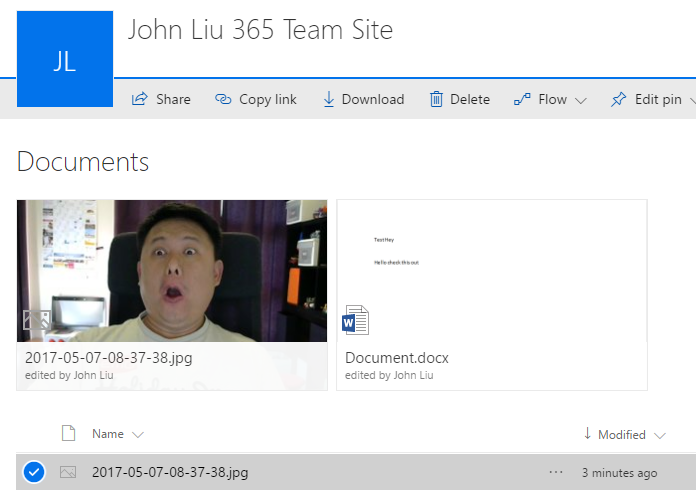Click the Word icon on the Document.docx card
Image resolution: width=696 pixels, height=497 pixels.
356,320
